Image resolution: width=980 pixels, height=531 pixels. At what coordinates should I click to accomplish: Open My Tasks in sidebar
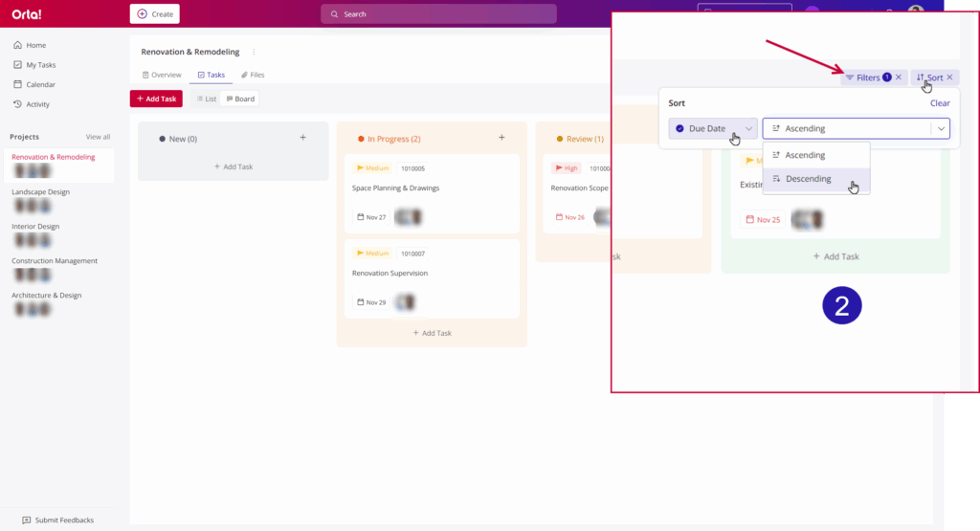[40, 65]
